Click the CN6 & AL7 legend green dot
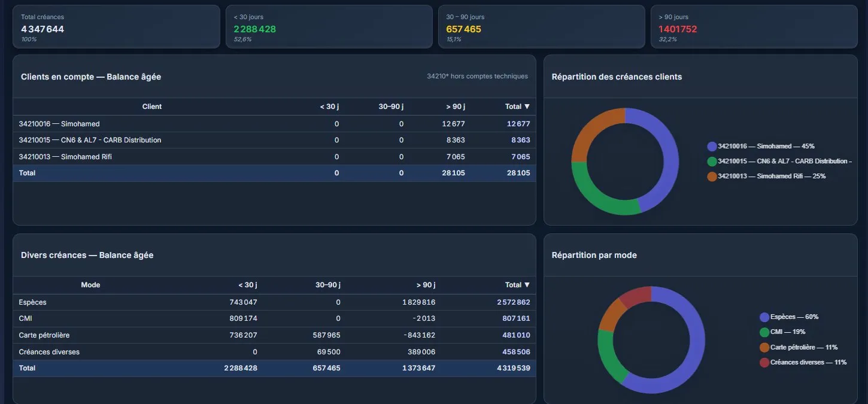 [x=712, y=162]
